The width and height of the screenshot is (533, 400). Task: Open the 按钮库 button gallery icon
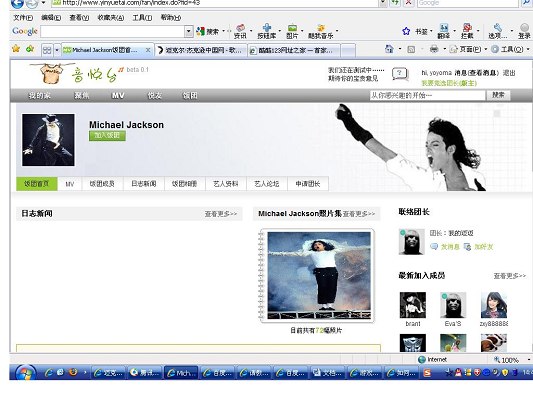point(267,31)
